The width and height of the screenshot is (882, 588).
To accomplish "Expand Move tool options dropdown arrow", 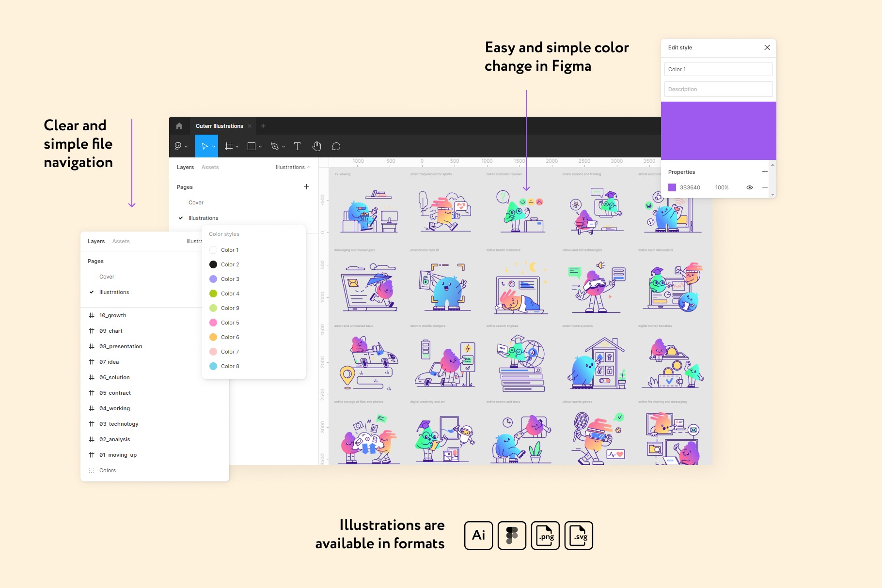I will point(214,147).
